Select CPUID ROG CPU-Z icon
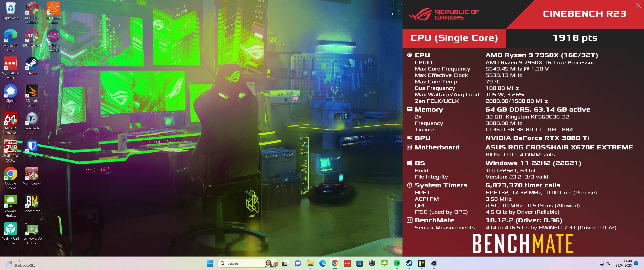644x270 pixels. (10, 151)
